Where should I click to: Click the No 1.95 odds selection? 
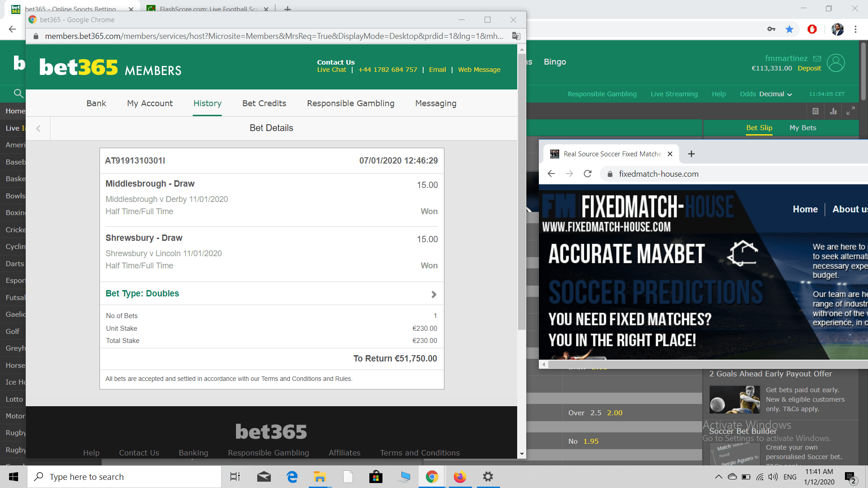click(583, 441)
